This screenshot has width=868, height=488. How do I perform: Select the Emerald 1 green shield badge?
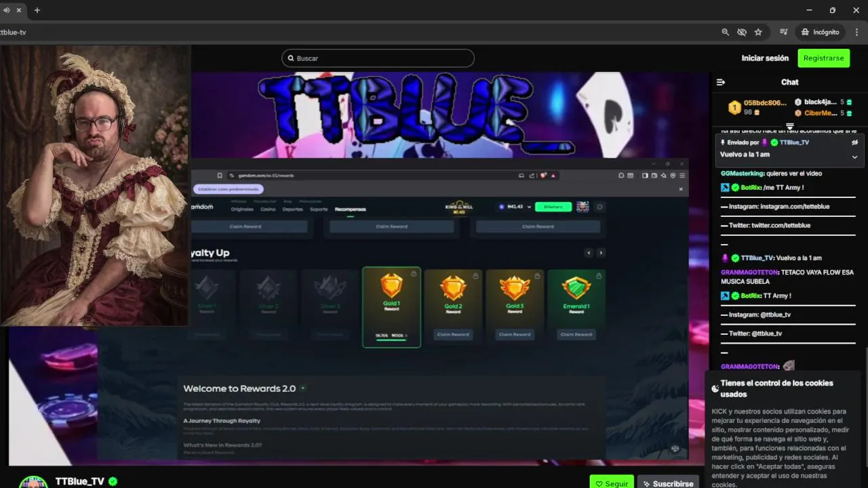[x=576, y=289]
